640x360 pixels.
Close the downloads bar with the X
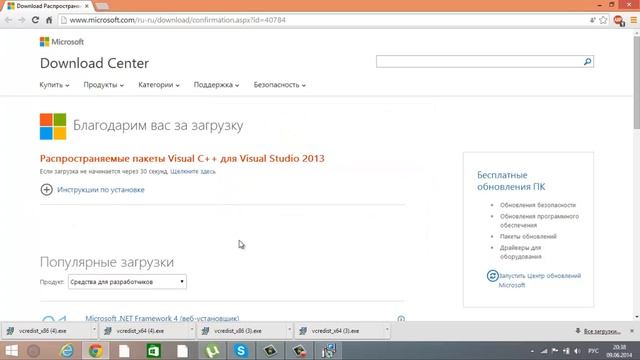[632, 331]
